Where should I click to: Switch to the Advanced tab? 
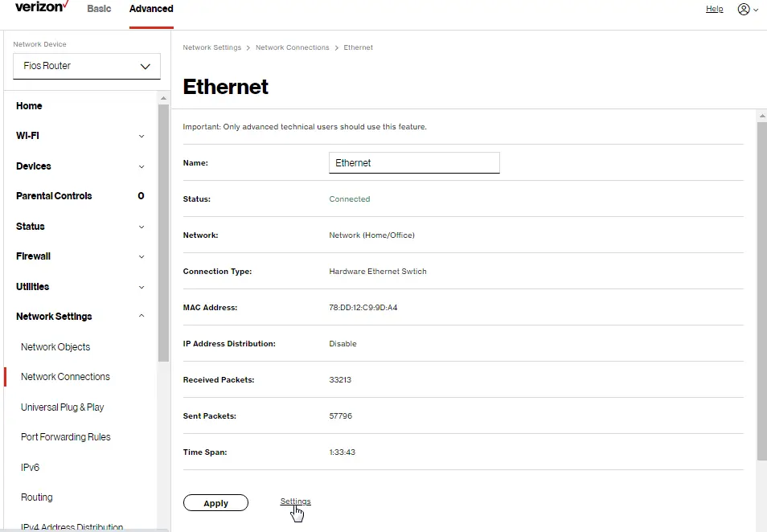[150, 9]
